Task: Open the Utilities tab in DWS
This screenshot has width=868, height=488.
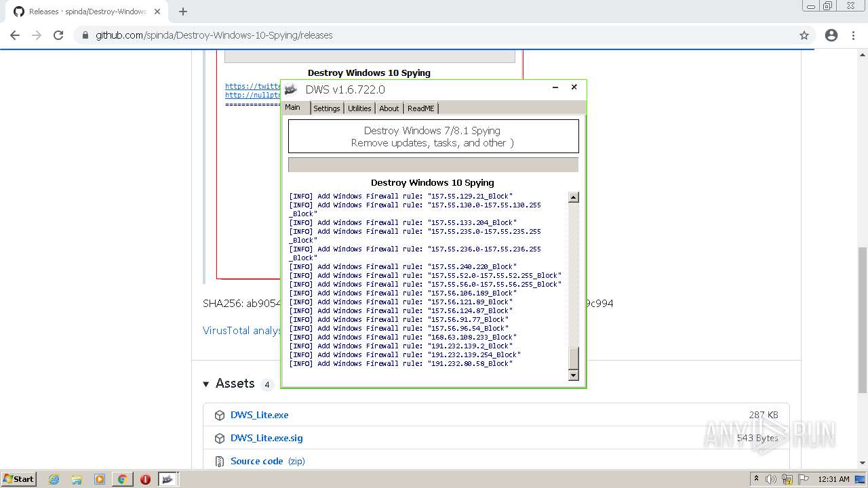Action: tap(359, 108)
